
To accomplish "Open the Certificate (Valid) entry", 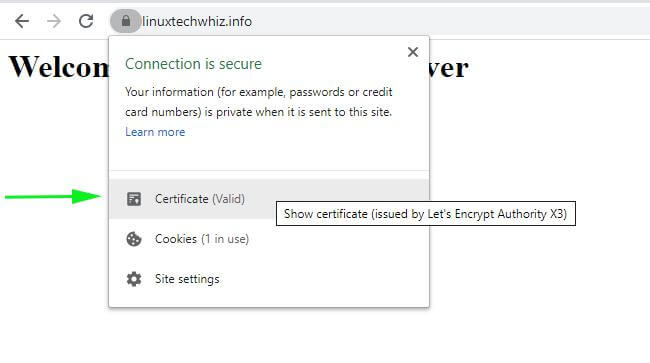I will [x=269, y=199].
